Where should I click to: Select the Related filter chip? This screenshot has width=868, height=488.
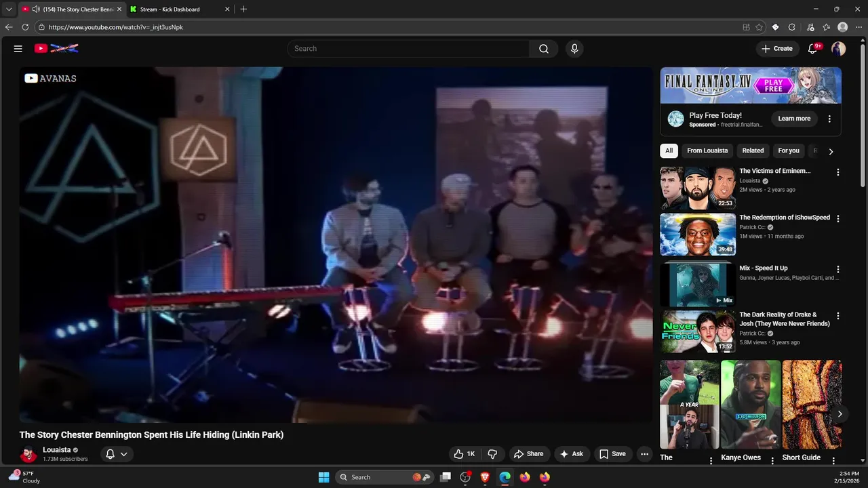[753, 150]
